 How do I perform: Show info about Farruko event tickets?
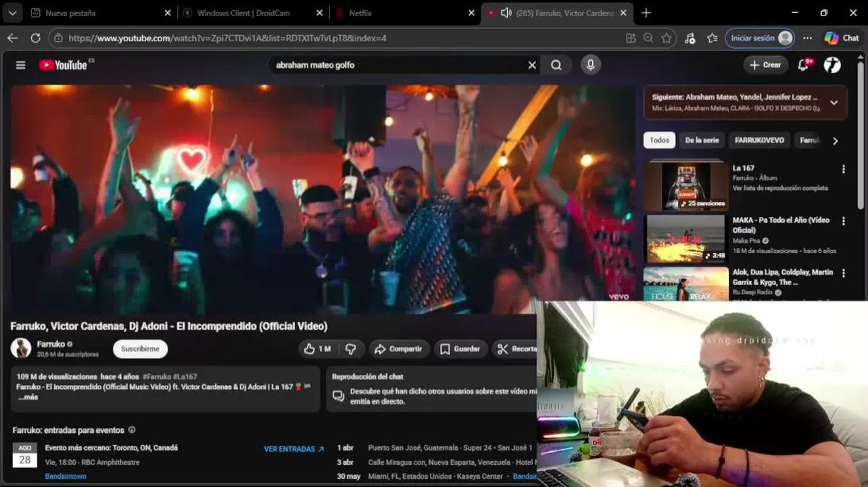[x=132, y=430]
